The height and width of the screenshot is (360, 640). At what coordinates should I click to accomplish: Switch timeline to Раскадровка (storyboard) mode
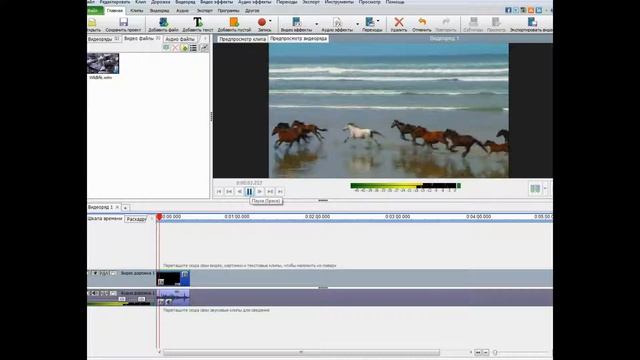[136, 219]
